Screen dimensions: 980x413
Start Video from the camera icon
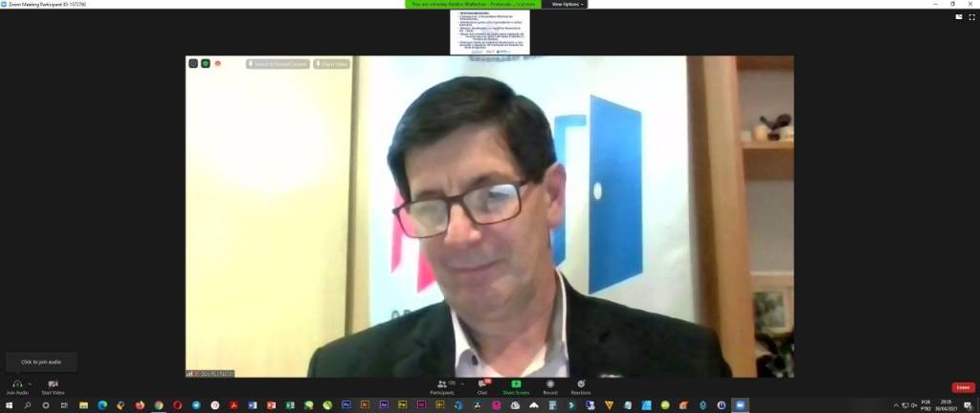click(x=53, y=383)
